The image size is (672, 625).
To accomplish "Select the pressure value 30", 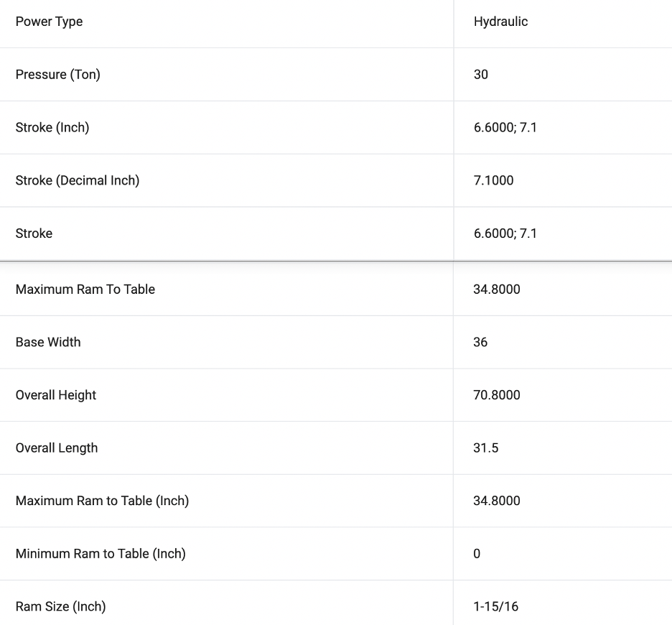I will 481,75.
